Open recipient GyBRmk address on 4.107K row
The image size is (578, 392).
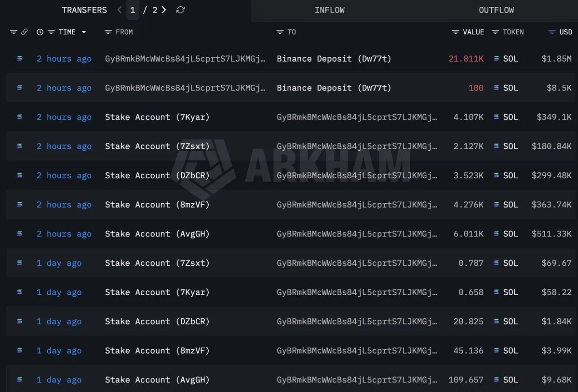point(357,117)
